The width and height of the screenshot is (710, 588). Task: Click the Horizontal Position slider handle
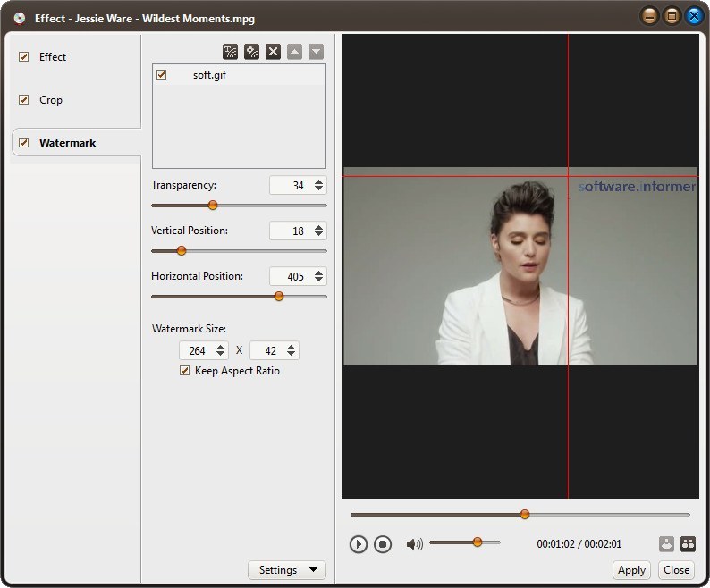tap(279, 296)
